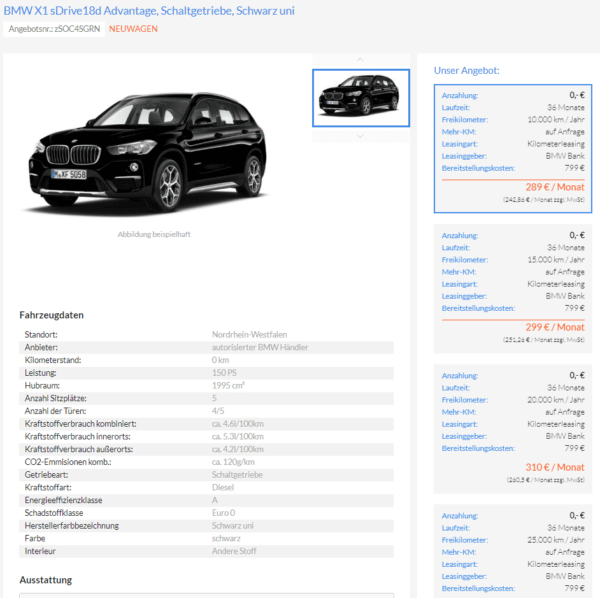The width and height of the screenshot is (600, 598).
Task: Click the CO2-Emmisionen value 120g/km
Action: coord(233,462)
